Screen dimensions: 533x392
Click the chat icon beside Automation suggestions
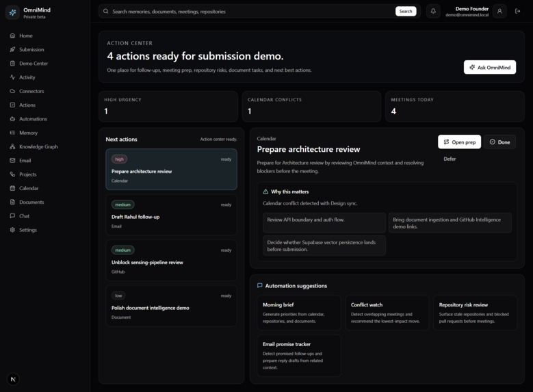pos(260,285)
